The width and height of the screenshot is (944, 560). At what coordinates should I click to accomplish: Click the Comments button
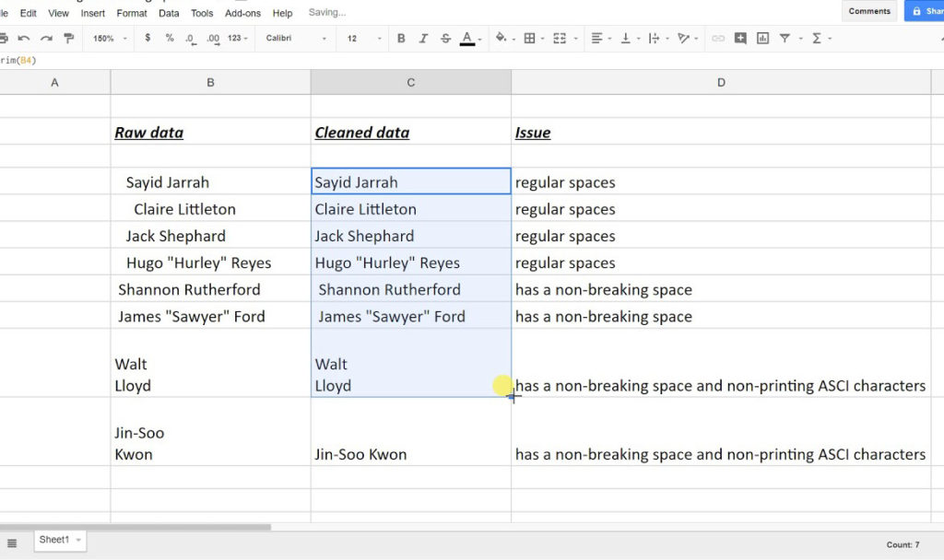[x=869, y=11]
